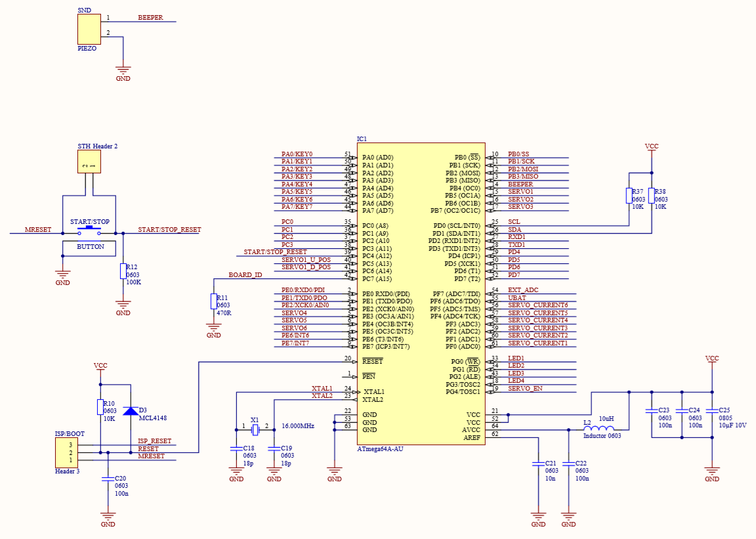Image resolution: width=756 pixels, height=539 pixels.
Task: Select the START/STOP pushbutton switch symbol
Action: tap(90, 232)
